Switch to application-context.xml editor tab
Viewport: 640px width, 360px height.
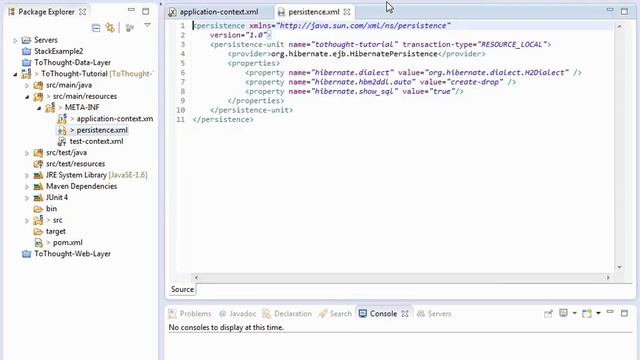(219, 12)
